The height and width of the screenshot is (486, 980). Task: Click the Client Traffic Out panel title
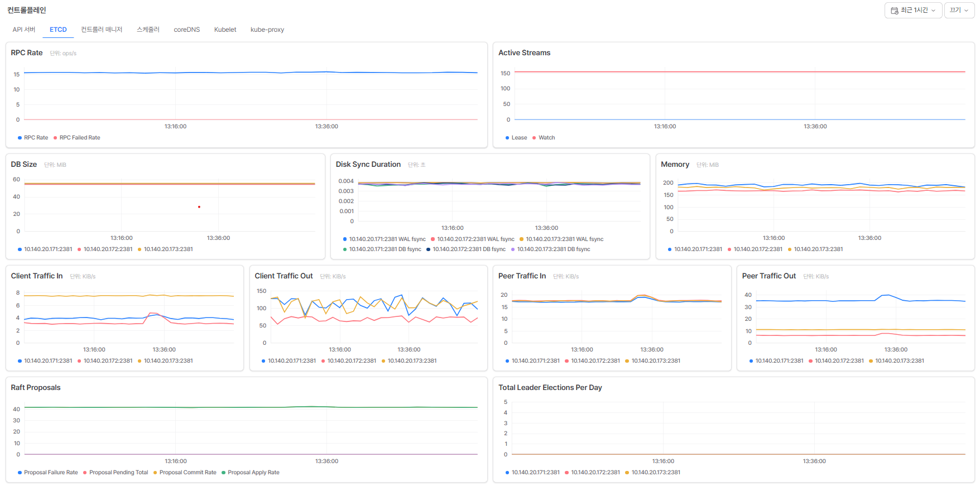(284, 276)
